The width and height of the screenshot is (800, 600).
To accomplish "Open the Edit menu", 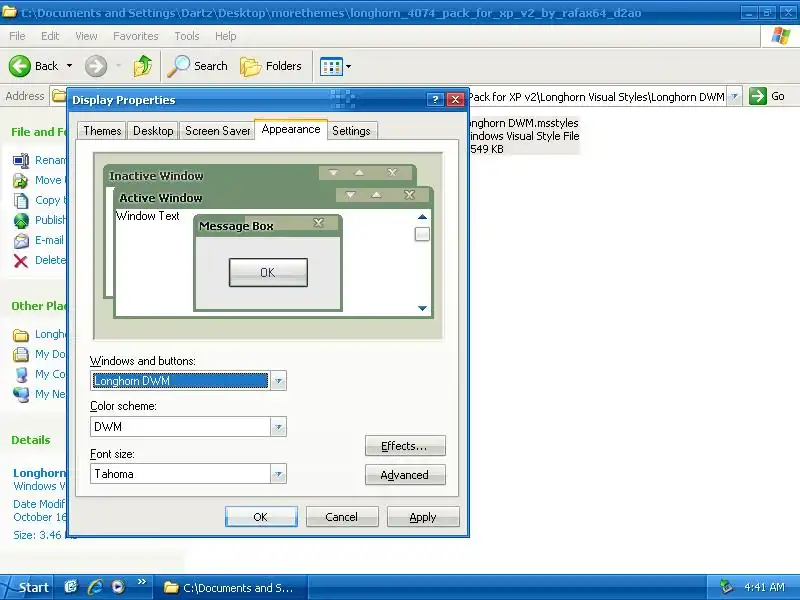I will (x=50, y=36).
